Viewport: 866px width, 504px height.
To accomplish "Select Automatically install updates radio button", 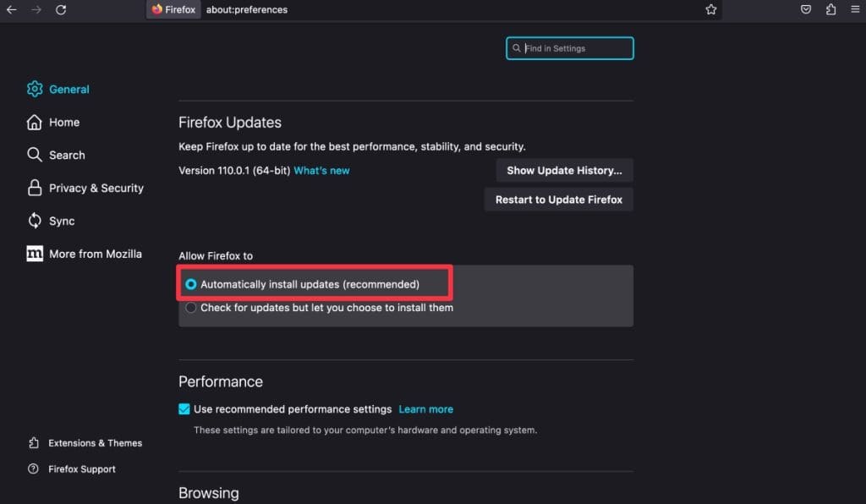I will pyautogui.click(x=191, y=285).
